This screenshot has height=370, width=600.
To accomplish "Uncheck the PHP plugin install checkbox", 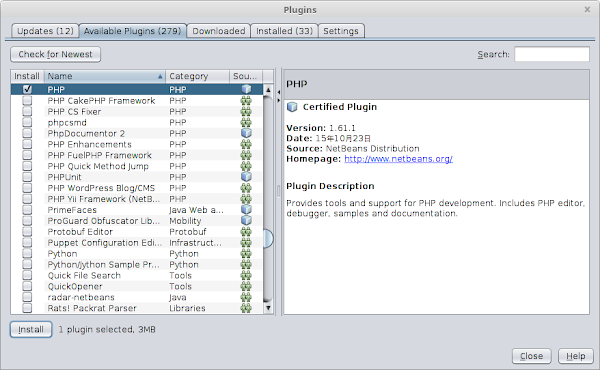I will pyautogui.click(x=27, y=89).
